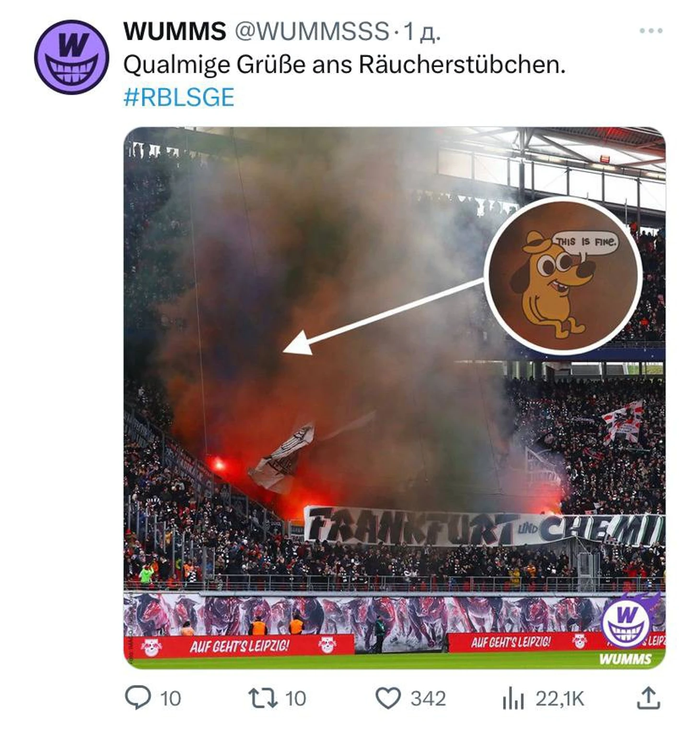
Task: Open view analytics bar chart icon
Action: click(513, 699)
